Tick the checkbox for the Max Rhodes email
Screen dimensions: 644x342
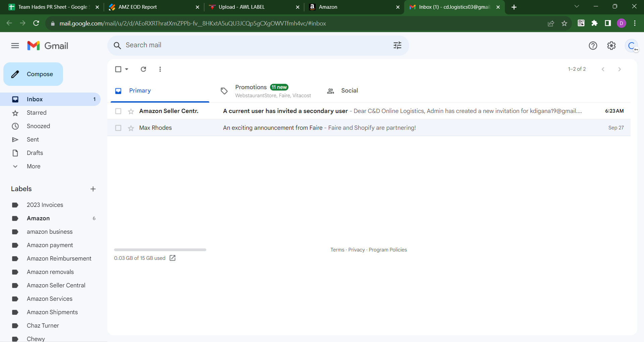coord(118,128)
